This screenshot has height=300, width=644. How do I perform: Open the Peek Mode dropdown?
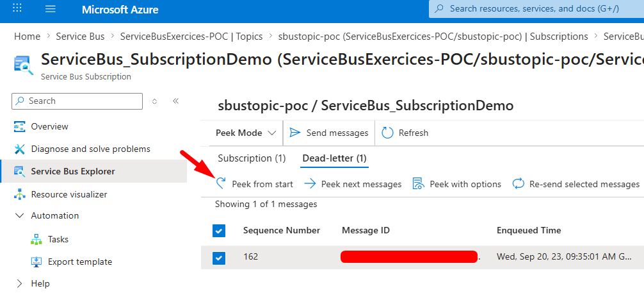[246, 133]
